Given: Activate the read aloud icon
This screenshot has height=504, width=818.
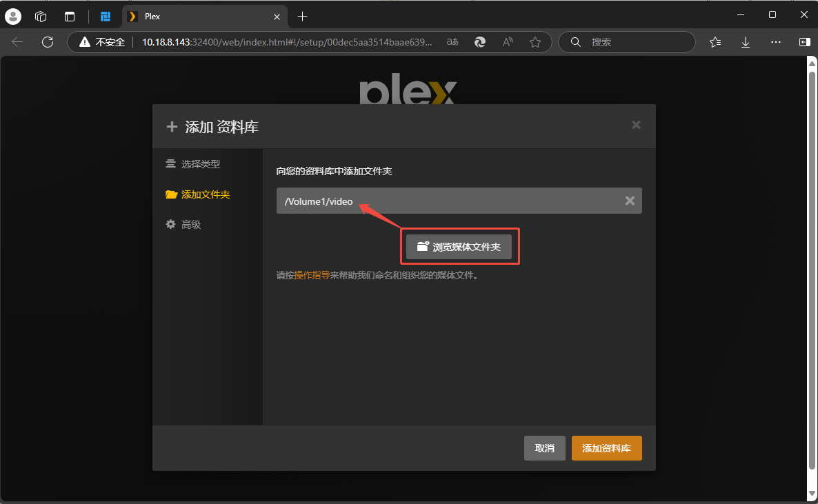Looking at the screenshot, I should click(x=508, y=42).
